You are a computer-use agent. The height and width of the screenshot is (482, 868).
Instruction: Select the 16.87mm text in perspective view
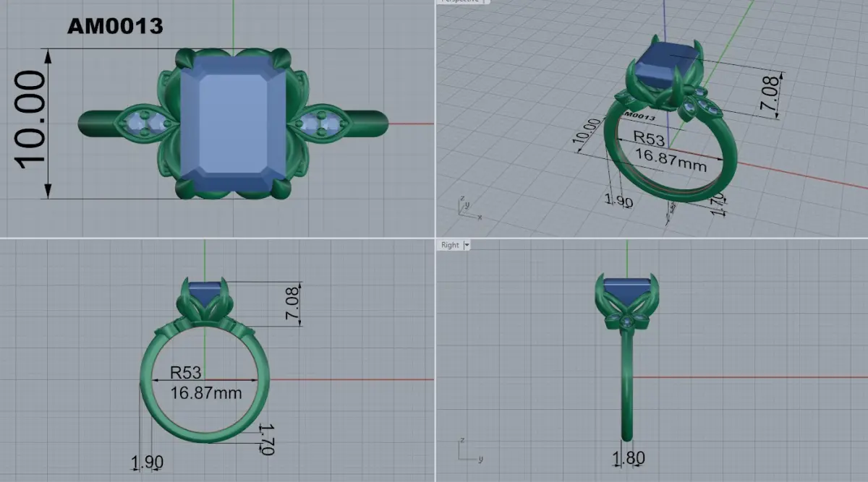670,158
